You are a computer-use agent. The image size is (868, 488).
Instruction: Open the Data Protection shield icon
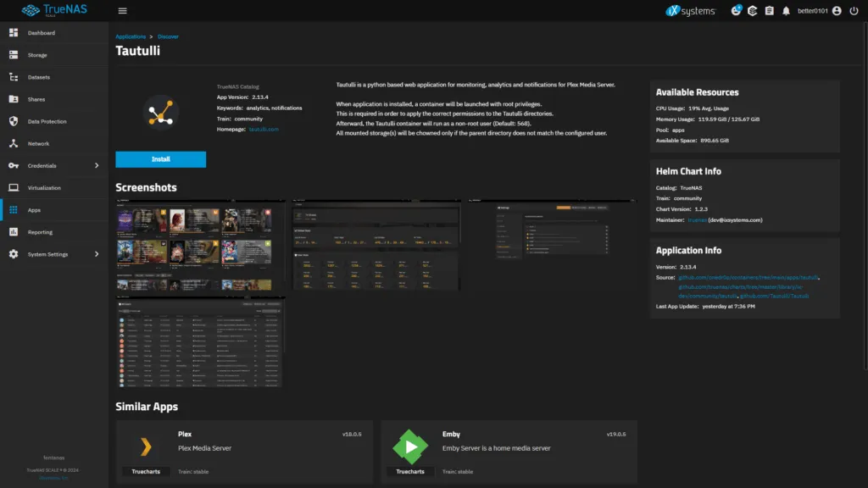click(13, 120)
